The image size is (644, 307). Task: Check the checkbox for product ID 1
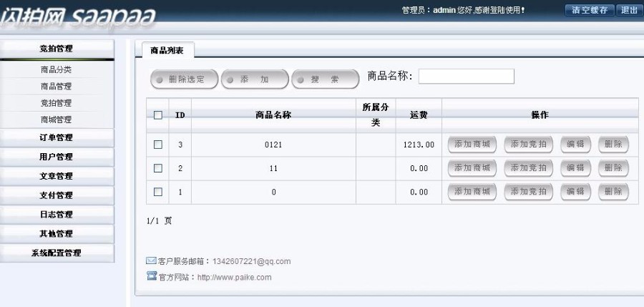click(x=158, y=192)
